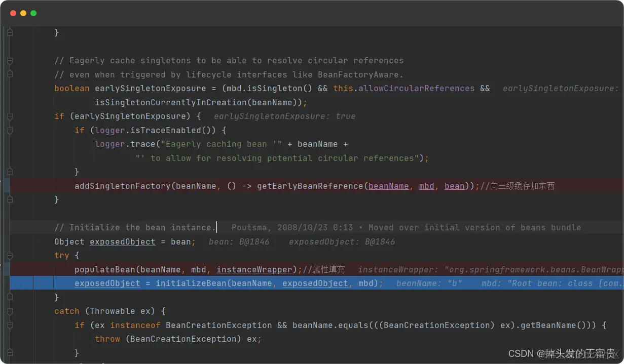Viewport: 624px width, 364px height.
Task: Click underlined exposedObject in the 'Object exposedObject = bean' line
Action: pyautogui.click(x=122, y=241)
